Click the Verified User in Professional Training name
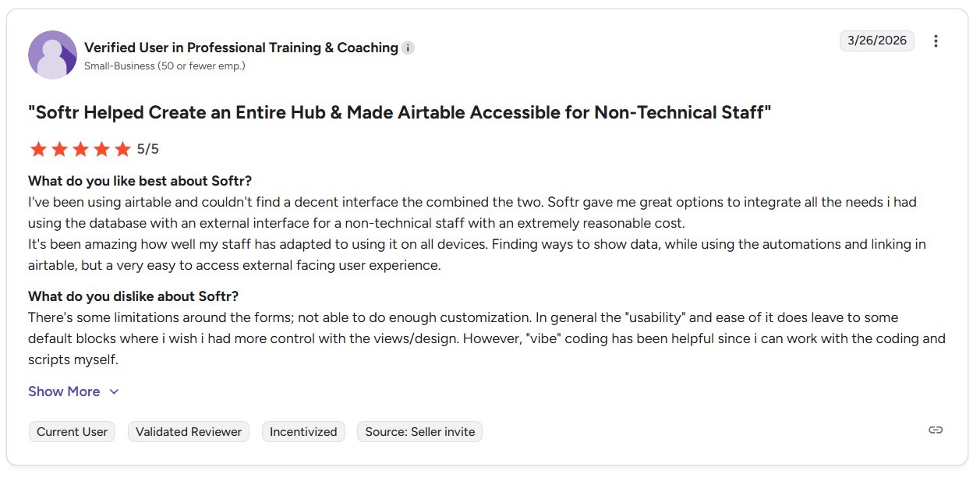The height and width of the screenshot is (478, 980). [241, 48]
